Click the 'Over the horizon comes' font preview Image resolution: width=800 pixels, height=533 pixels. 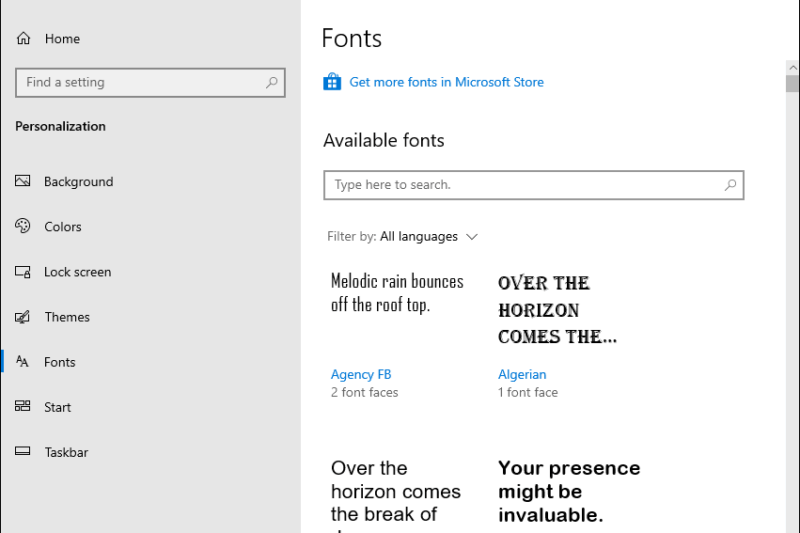pos(396,495)
